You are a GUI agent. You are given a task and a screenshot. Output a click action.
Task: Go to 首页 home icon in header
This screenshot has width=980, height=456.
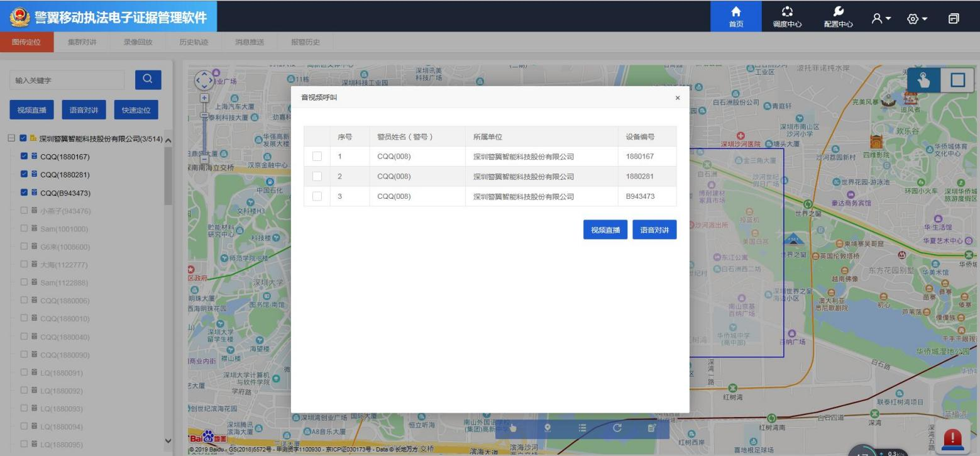point(736,16)
